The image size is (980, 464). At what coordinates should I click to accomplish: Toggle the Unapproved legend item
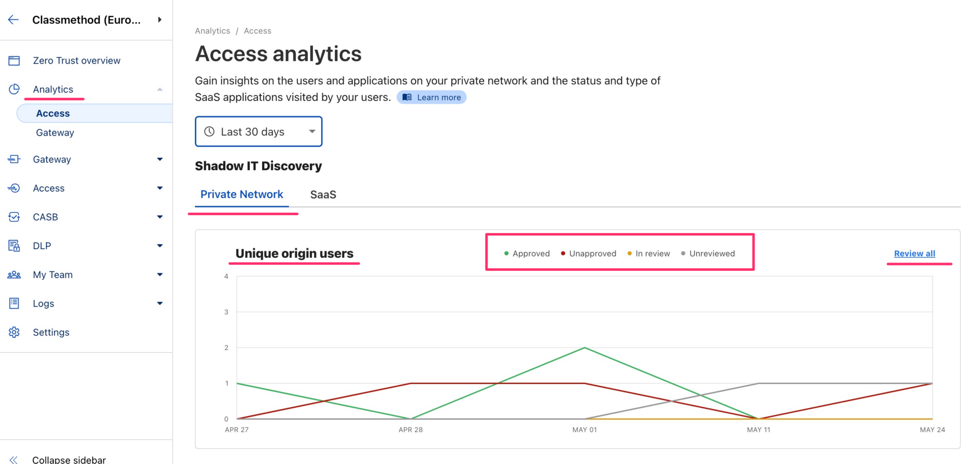coord(588,254)
